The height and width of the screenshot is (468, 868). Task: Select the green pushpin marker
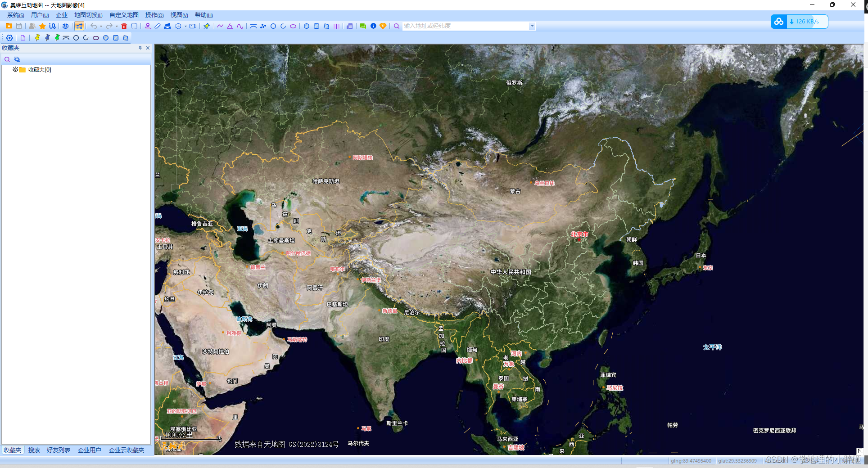coord(57,38)
